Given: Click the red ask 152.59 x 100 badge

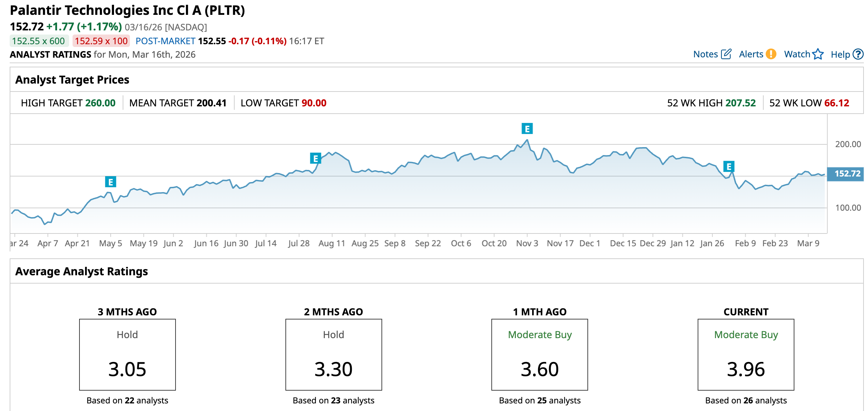Looking at the screenshot, I should pos(101,41).
